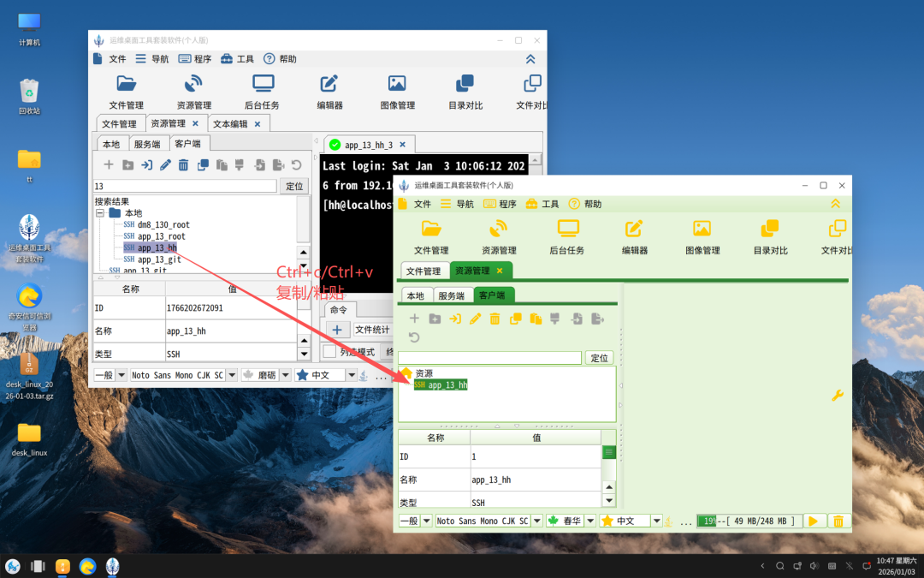This screenshot has height=578, width=924.
Task: Focus empty search field in green window
Action: click(489, 357)
